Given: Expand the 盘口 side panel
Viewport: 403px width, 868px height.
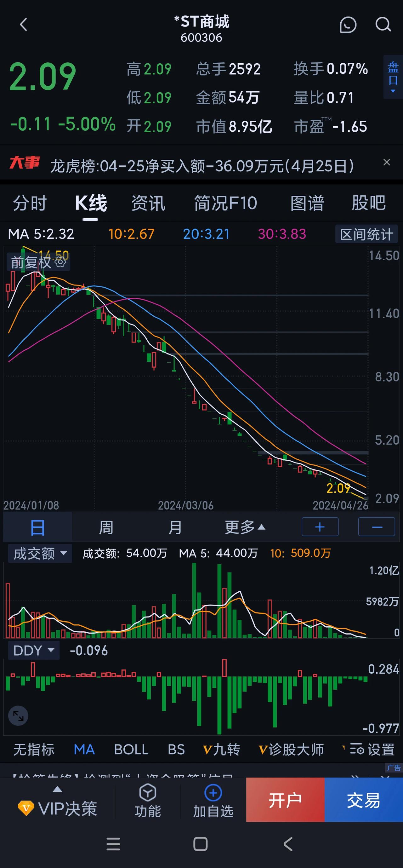Looking at the screenshot, I should coord(393,77).
